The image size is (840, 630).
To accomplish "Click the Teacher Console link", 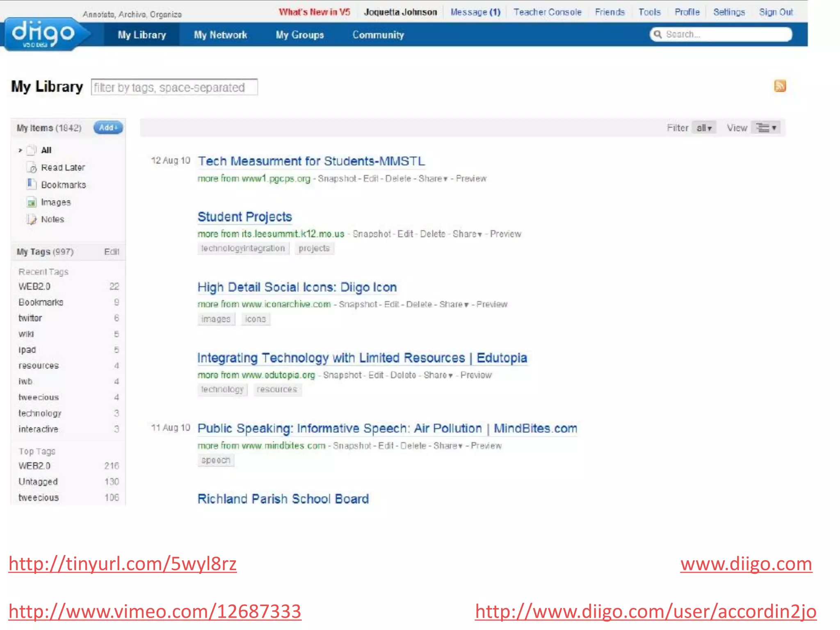I will point(547,12).
